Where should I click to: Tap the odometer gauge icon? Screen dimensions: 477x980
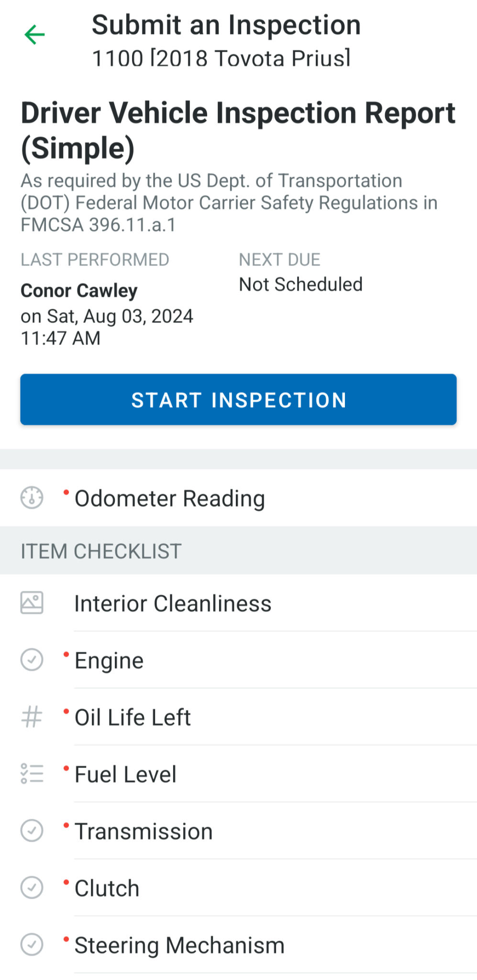(x=32, y=498)
